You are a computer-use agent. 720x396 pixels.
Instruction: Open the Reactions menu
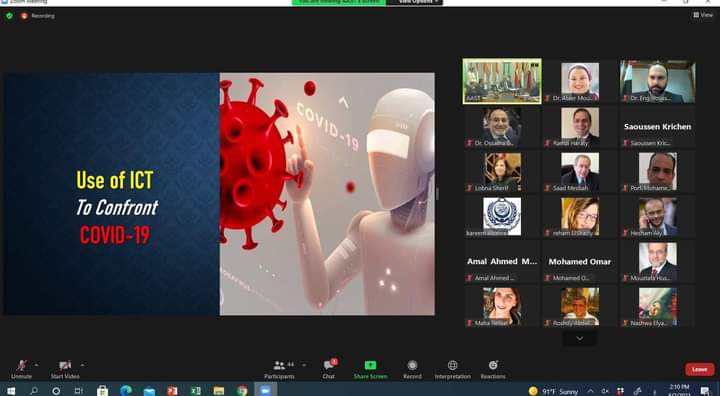tap(493, 369)
